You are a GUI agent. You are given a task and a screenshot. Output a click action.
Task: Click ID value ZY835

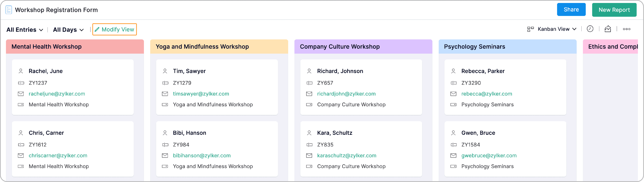(x=325, y=145)
